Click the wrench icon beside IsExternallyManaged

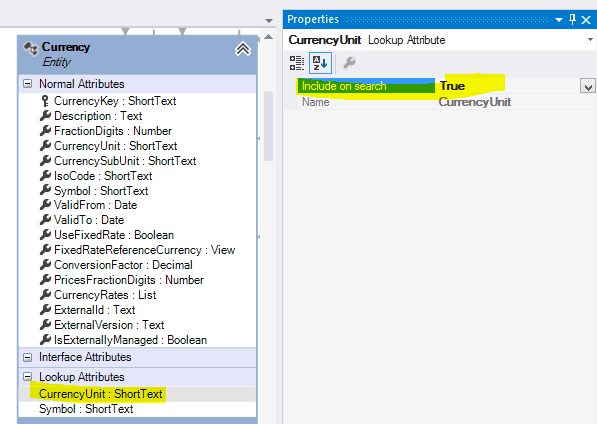(x=45, y=340)
